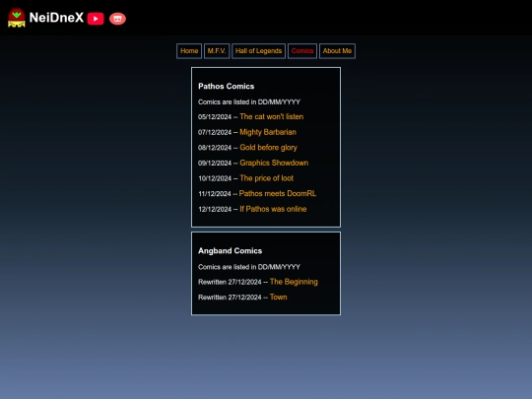Select the Comics navigation tab
This screenshot has height=399, width=532.
coord(302,51)
